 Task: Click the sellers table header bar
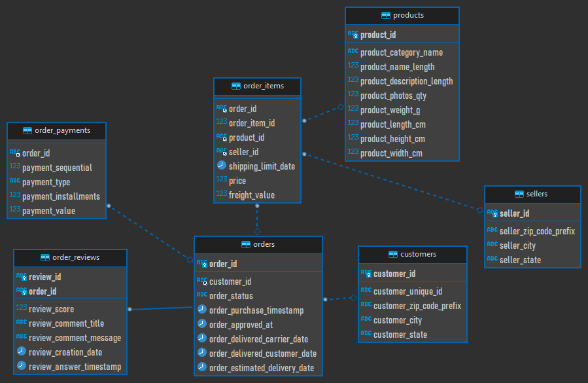point(532,194)
